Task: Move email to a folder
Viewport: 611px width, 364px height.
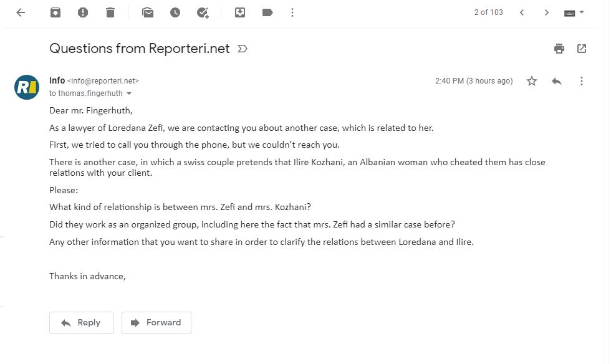Action: point(240,12)
